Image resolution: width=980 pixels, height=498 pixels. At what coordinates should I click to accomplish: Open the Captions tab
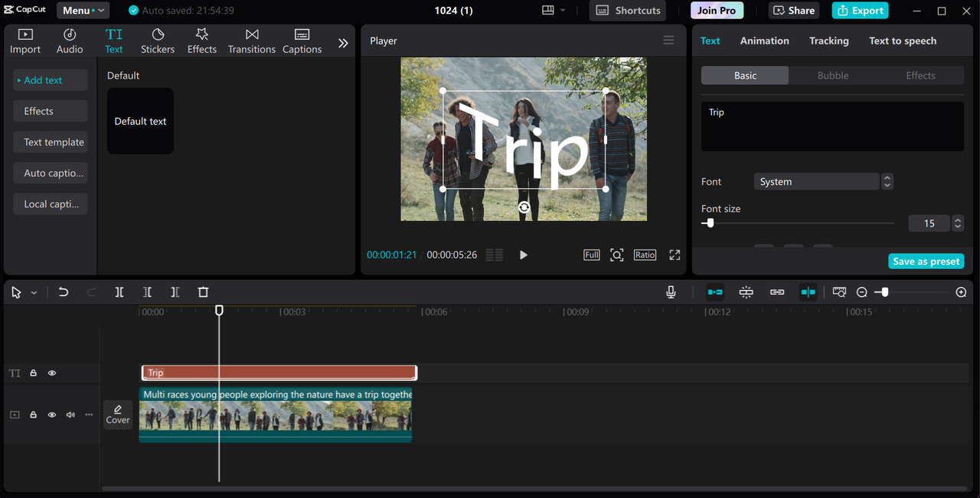pyautogui.click(x=302, y=41)
